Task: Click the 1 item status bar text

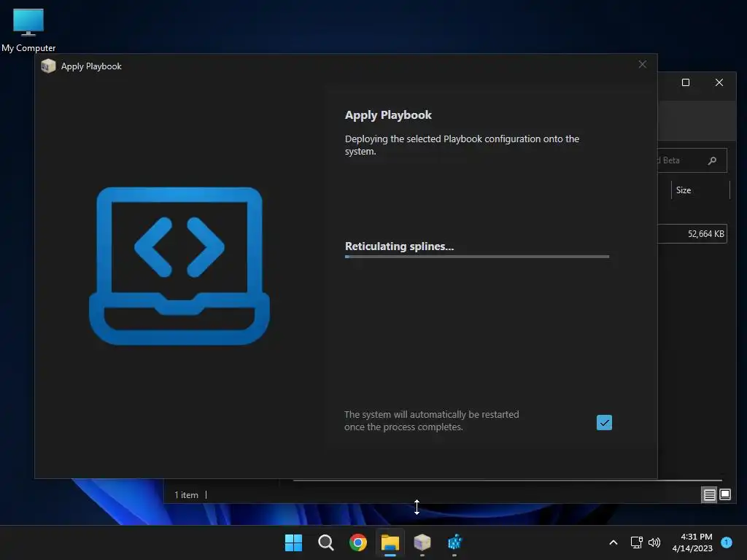Action: click(186, 495)
